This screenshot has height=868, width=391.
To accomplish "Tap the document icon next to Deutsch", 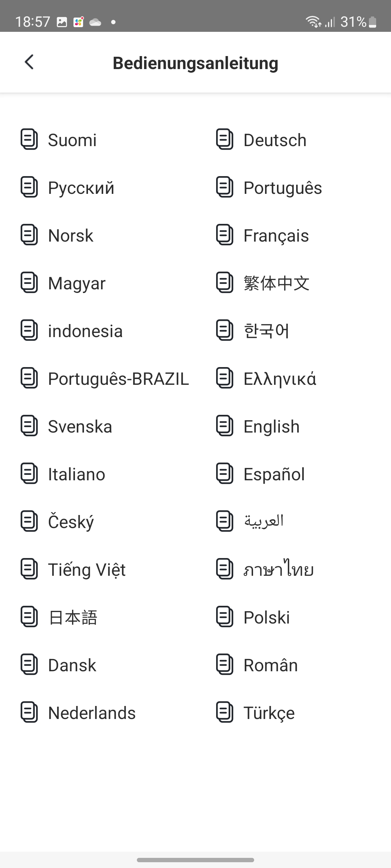I will (225, 139).
